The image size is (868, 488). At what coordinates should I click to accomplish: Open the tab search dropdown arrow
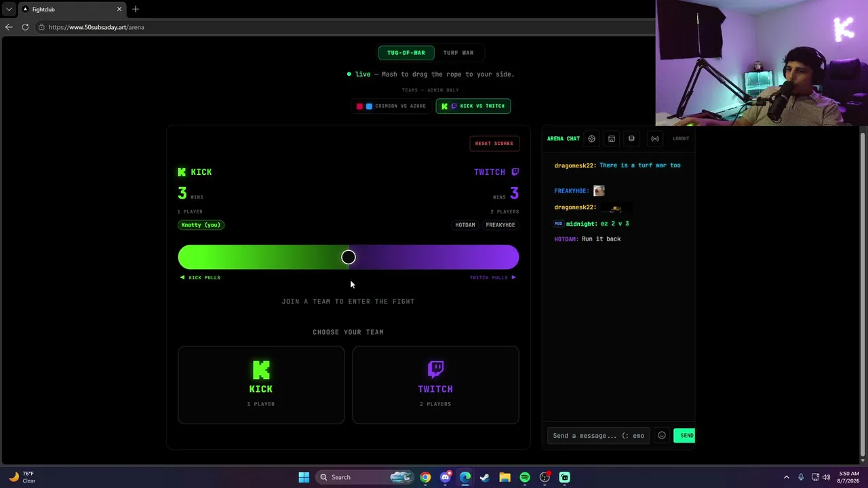pos(9,9)
